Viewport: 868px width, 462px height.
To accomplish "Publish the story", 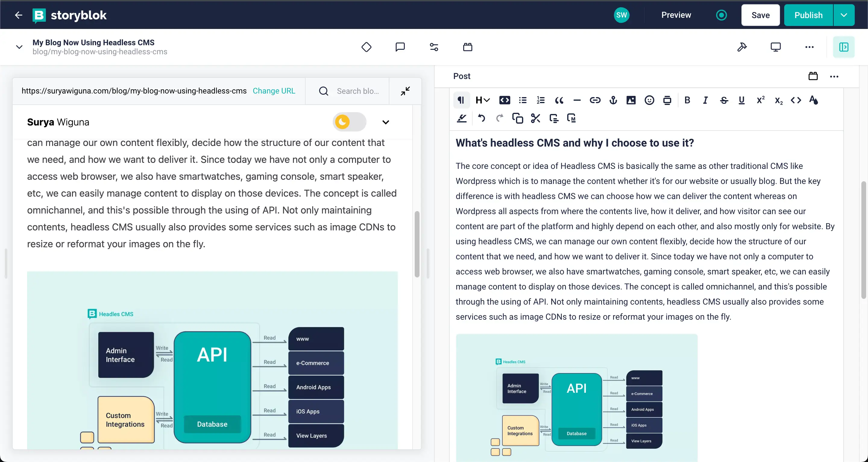I will click(808, 15).
